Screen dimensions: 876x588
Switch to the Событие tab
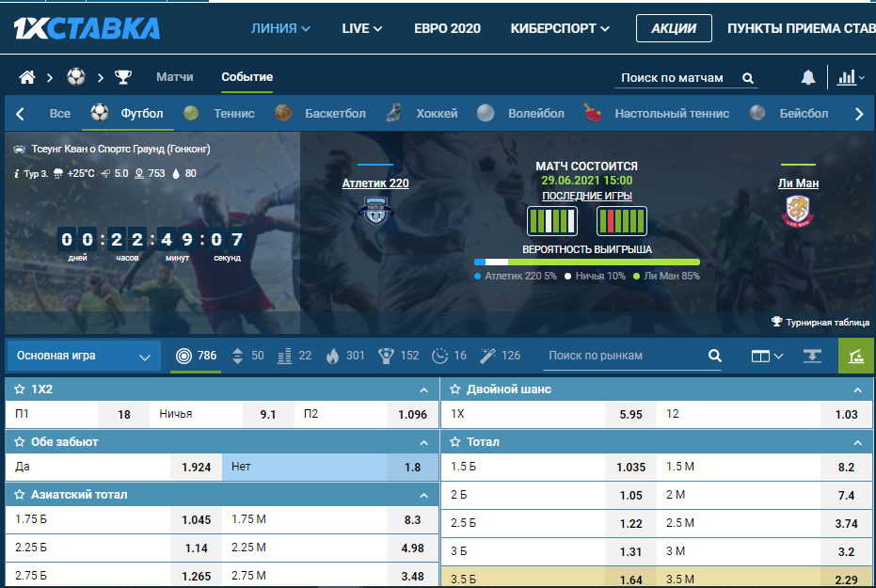coord(247,77)
